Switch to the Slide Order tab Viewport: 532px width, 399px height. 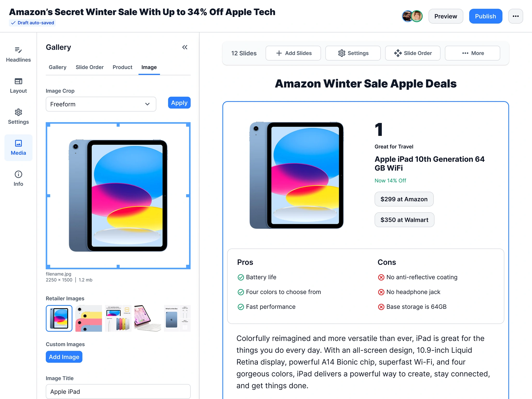pos(90,67)
